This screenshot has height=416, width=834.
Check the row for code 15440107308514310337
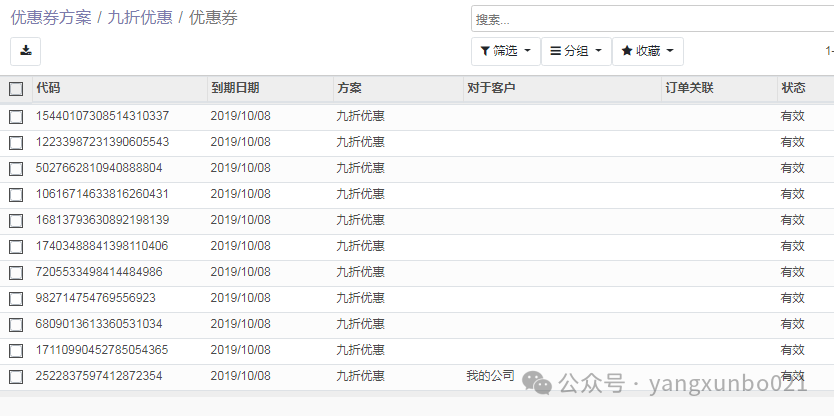pos(16,117)
